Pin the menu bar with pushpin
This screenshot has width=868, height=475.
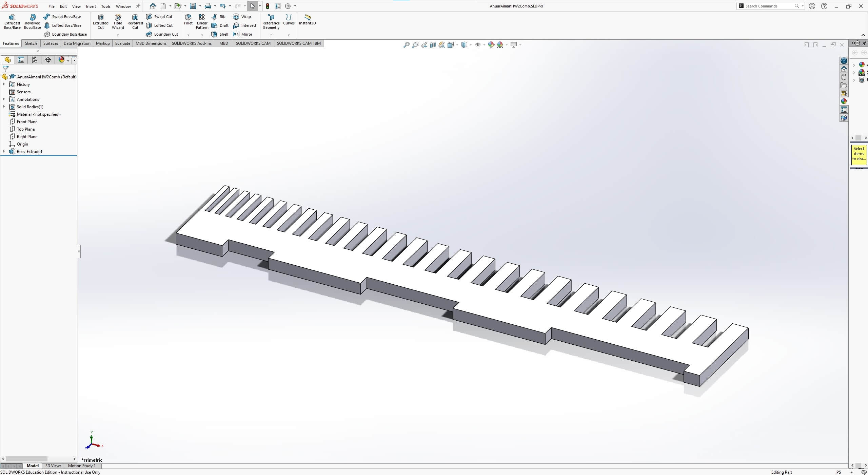(x=138, y=6)
